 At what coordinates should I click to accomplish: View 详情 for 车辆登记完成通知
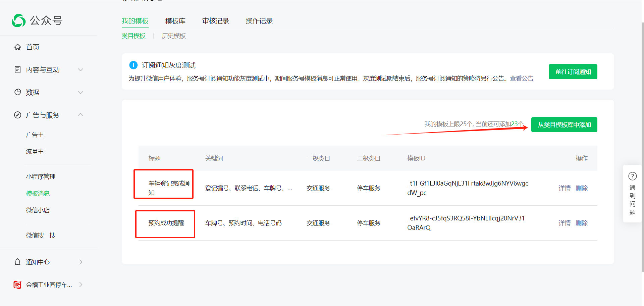click(565, 188)
